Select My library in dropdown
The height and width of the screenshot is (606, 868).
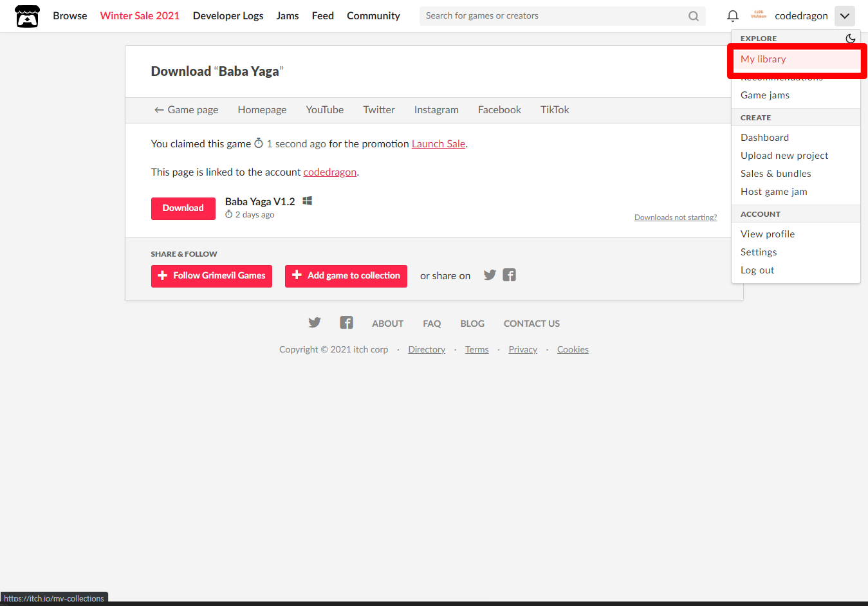point(796,59)
